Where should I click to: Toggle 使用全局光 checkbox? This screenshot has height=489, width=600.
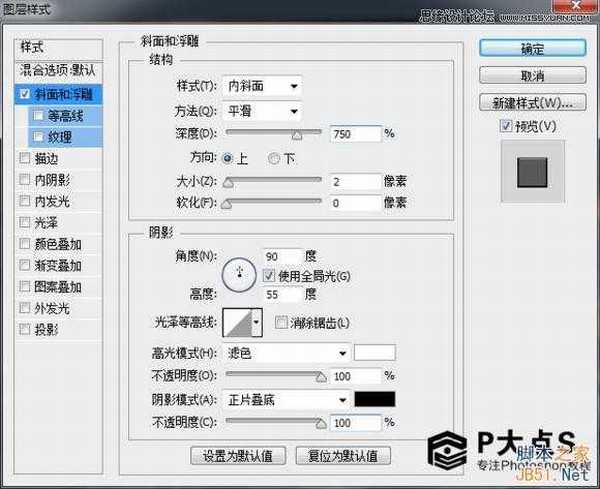pos(268,274)
